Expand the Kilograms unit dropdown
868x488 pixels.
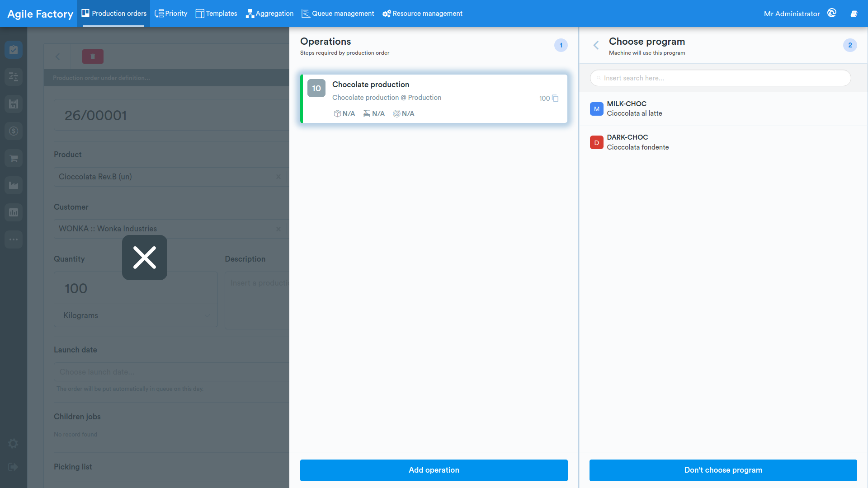tap(136, 315)
